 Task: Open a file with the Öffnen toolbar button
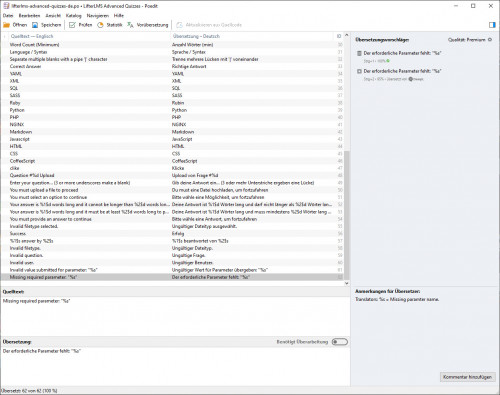pyautogui.click(x=15, y=25)
